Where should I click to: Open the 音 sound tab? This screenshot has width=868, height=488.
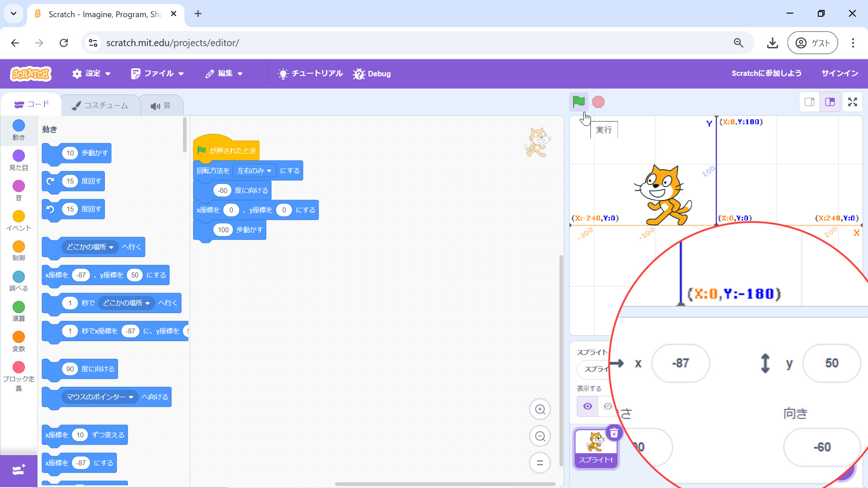tap(160, 105)
